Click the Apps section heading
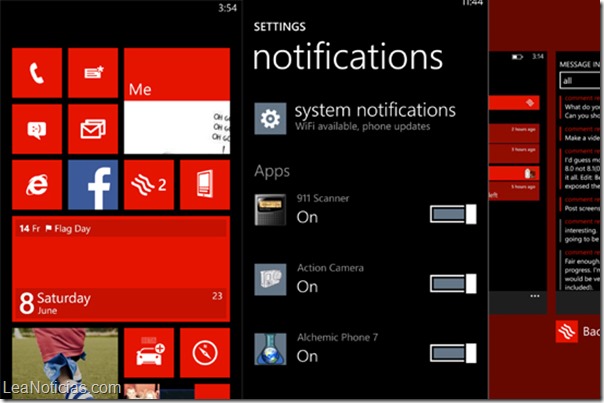The height and width of the screenshot is (403, 604). 272,171
